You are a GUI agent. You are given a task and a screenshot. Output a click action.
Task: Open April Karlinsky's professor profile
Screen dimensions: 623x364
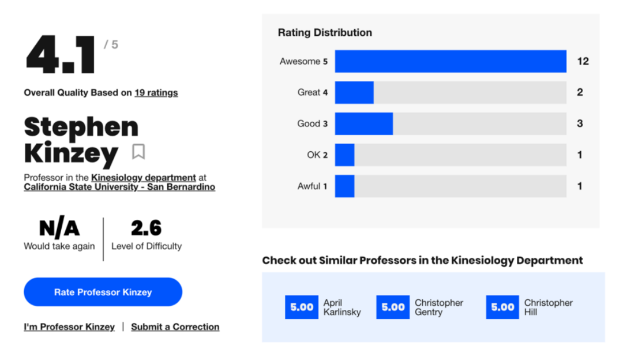tap(341, 307)
